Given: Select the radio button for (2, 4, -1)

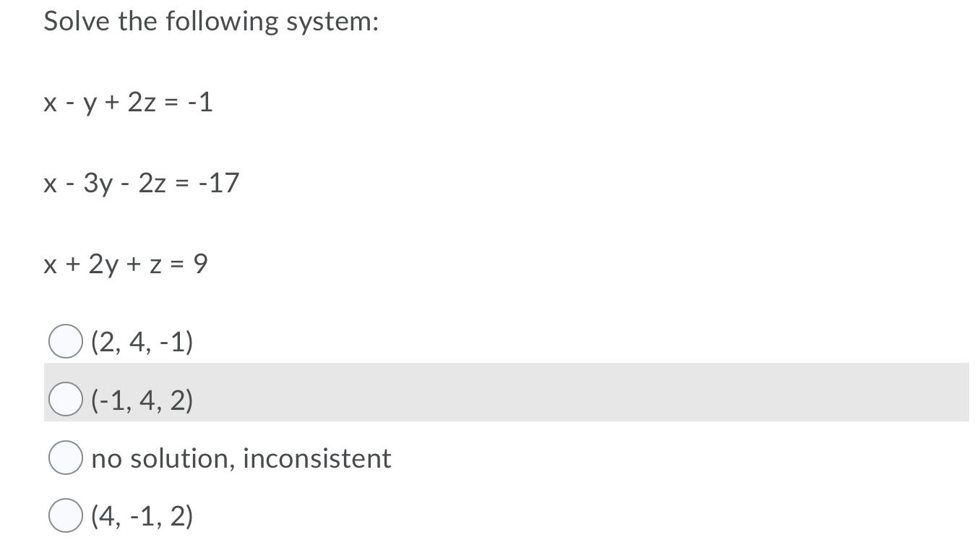Looking at the screenshot, I should 65,342.
